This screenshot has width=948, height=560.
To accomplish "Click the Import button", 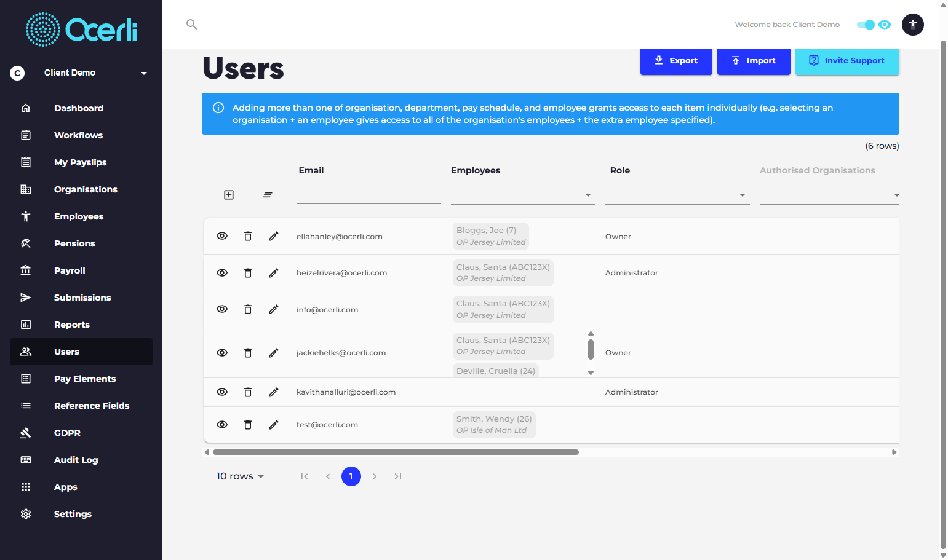I will (x=754, y=61).
